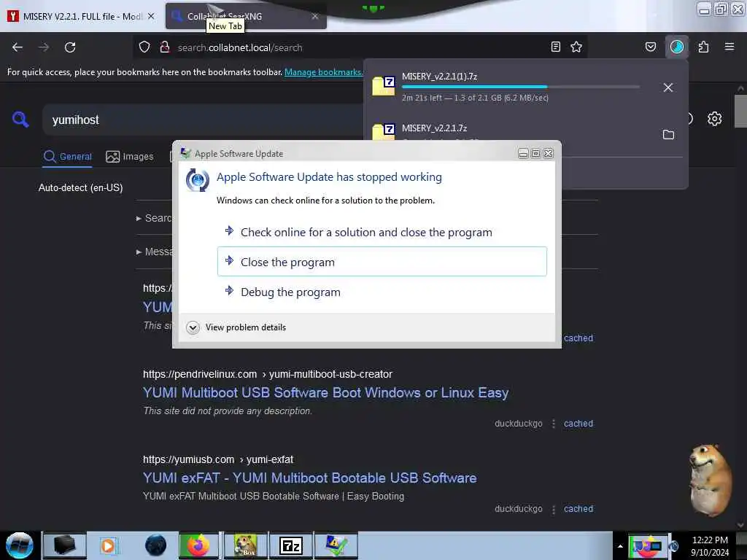Image resolution: width=747 pixels, height=560 pixels.
Task: Click the hamster desktop mascot
Action: (711, 480)
